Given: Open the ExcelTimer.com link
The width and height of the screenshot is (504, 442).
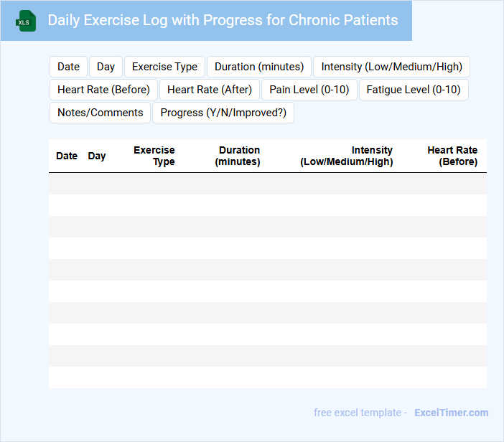Looking at the screenshot, I should coord(451,413).
